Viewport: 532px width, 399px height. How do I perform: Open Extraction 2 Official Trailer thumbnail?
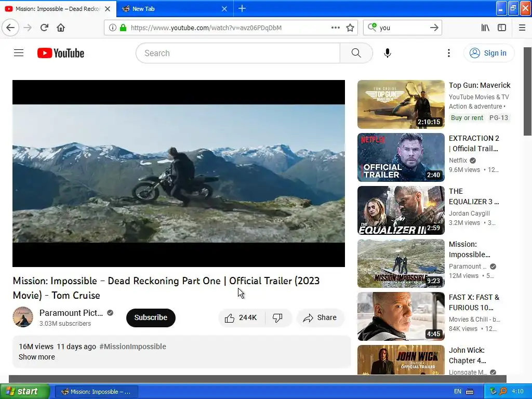tap(401, 157)
